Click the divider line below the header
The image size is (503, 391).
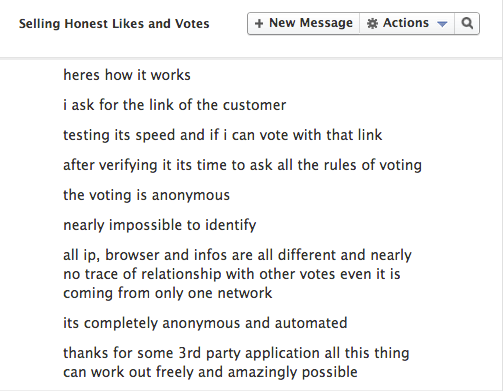pos(251,58)
